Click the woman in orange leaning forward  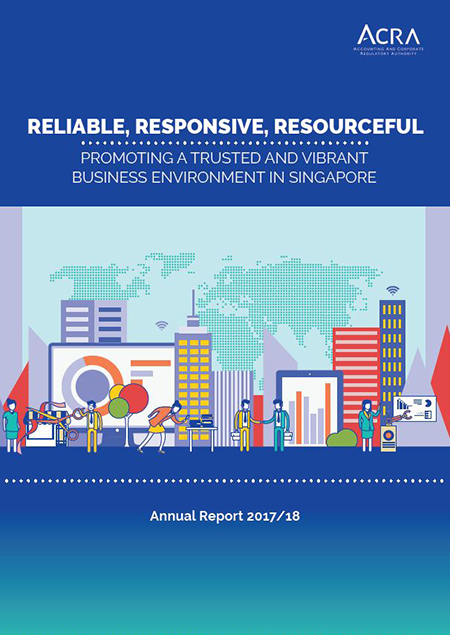162,426
